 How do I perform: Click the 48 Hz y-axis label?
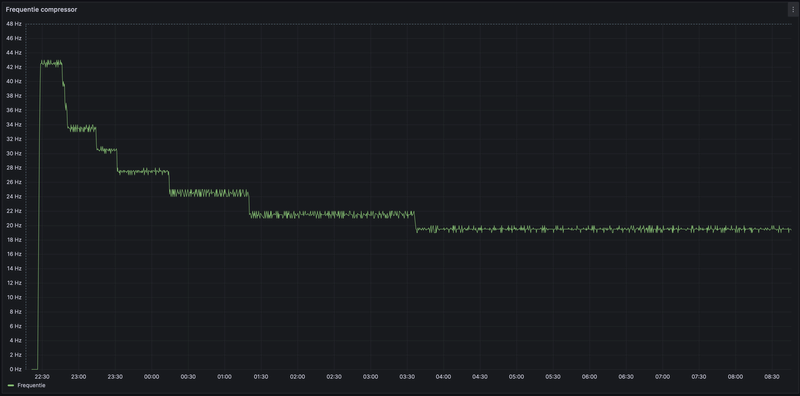(14, 23)
